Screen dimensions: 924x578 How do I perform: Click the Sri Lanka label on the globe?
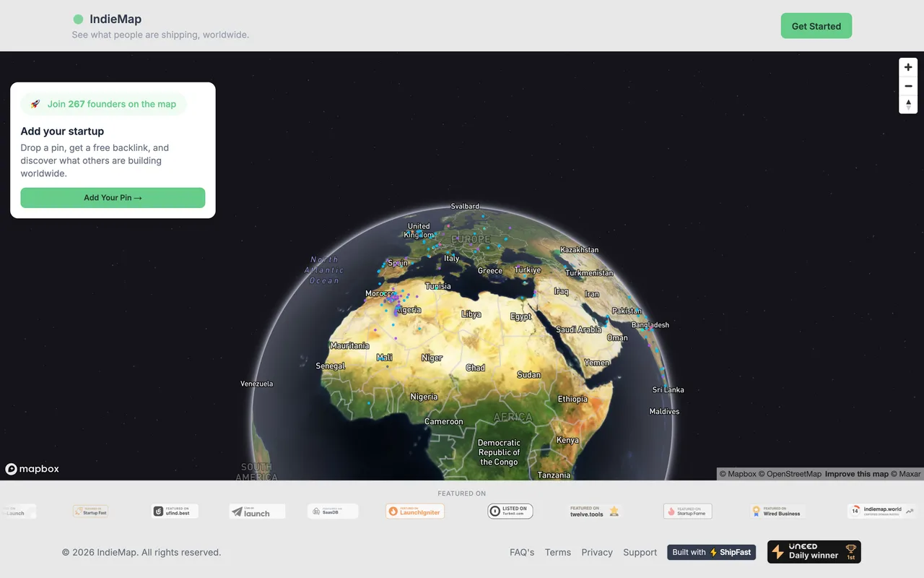(x=668, y=390)
